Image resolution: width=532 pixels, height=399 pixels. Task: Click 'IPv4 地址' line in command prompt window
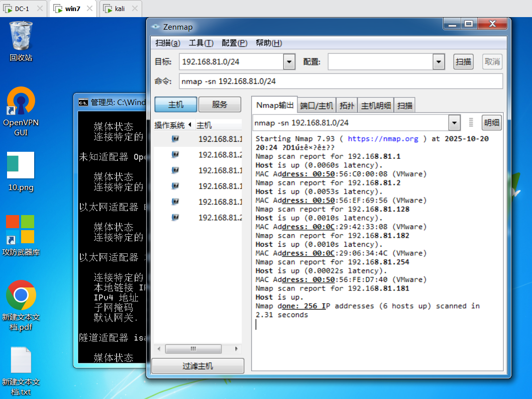[116, 297]
